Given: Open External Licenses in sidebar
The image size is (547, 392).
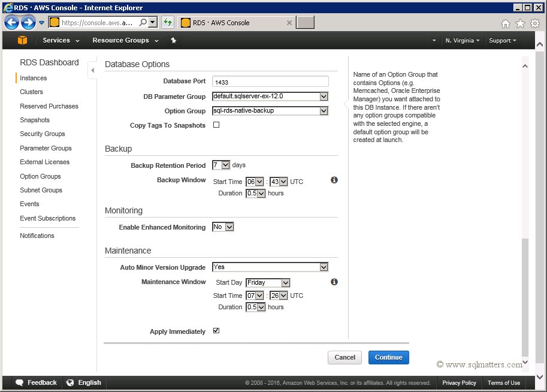Looking at the screenshot, I should 45,162.
